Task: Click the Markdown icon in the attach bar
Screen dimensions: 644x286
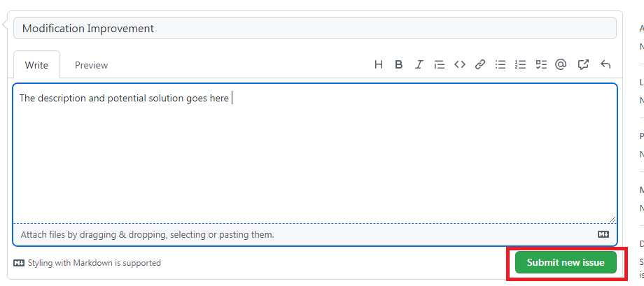Action: pyautogui.click(x=603, y=235)
